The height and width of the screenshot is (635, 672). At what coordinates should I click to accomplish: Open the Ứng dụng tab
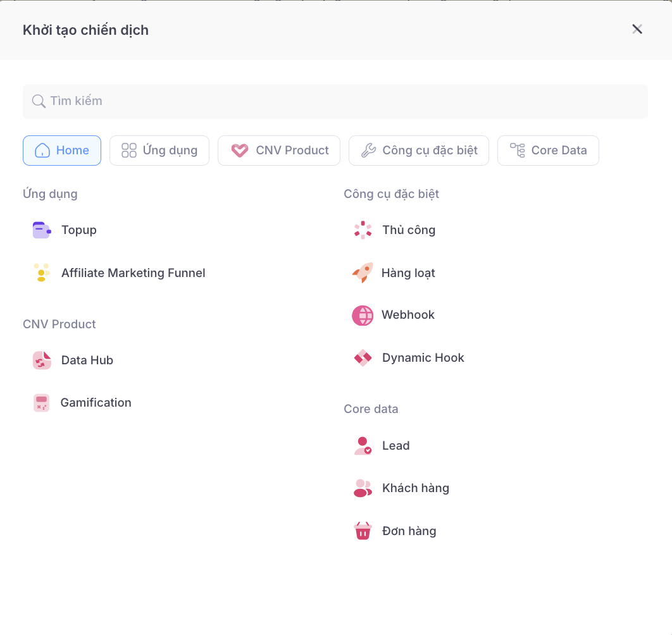[159, 151]
